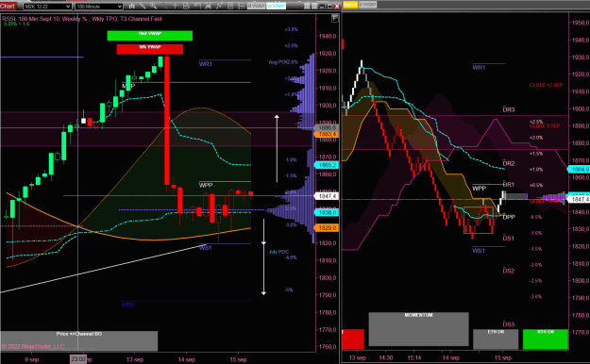
Task: Click the Price <=Channel BO gray button
Action: click(79, 341)
